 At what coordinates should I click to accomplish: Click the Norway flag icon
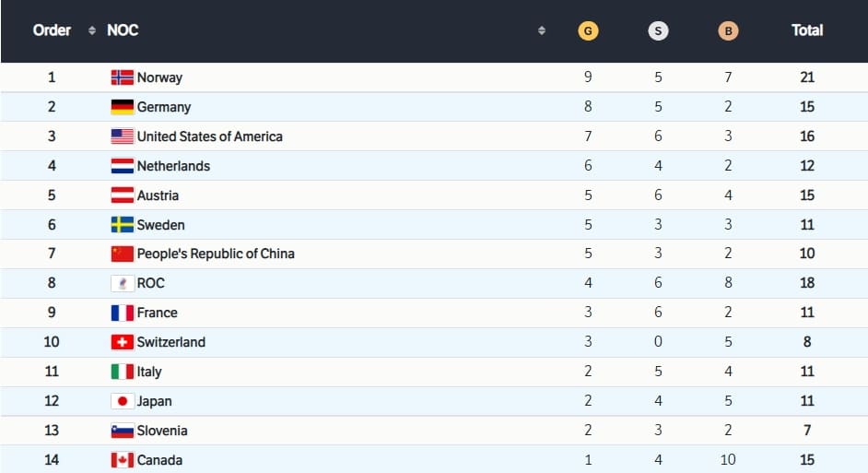(122, 77)
